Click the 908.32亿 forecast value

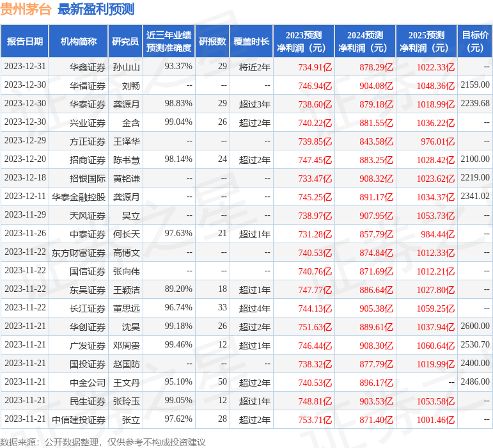377,179
